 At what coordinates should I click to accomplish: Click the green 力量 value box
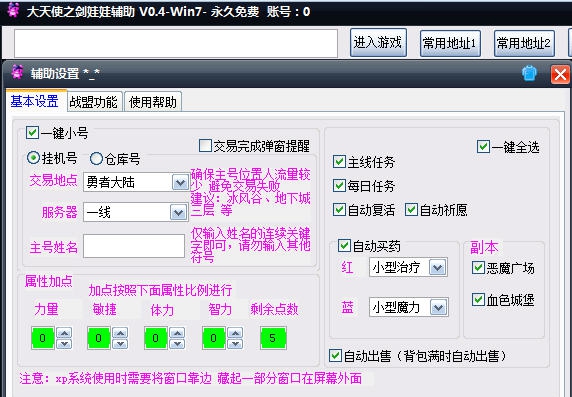[x=43, y=338]
